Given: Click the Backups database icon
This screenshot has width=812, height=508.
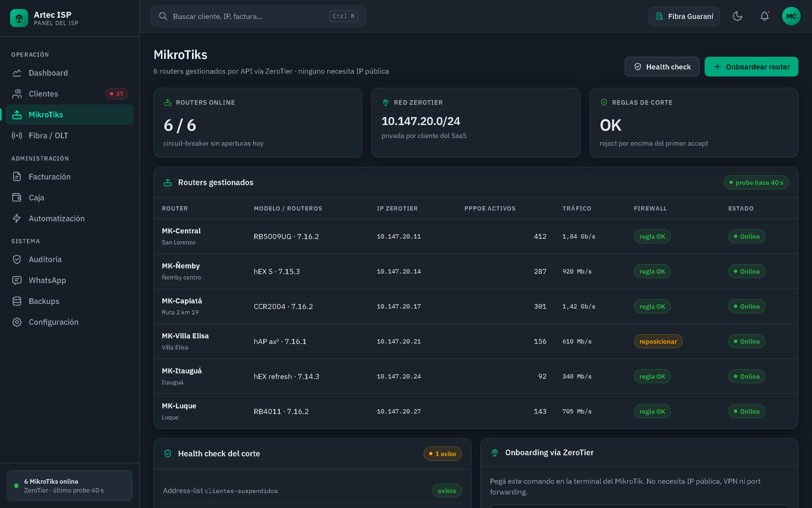Looking at the screenshot, I should click(x=17, y=301).
